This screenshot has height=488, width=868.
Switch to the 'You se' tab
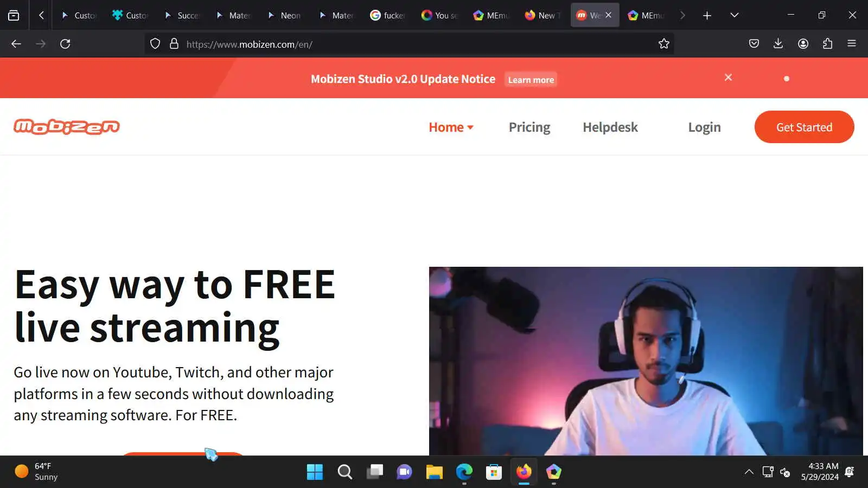(x=440, y=15)
